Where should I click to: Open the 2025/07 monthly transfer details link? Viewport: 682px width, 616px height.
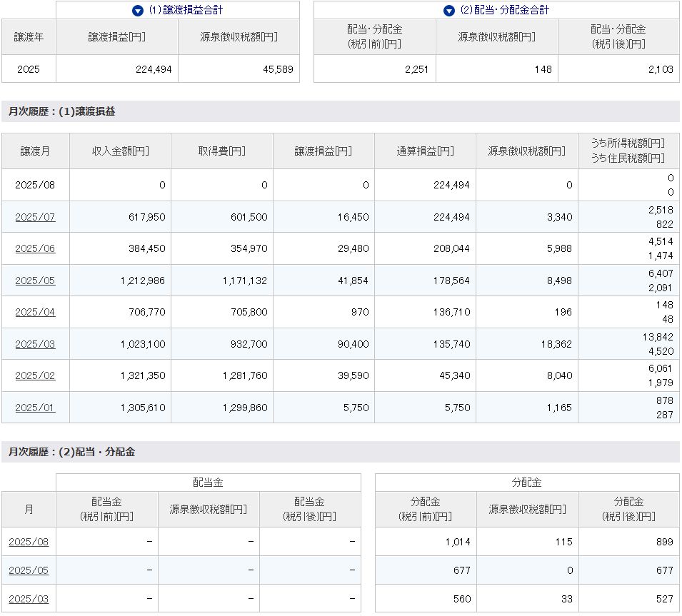35,217
